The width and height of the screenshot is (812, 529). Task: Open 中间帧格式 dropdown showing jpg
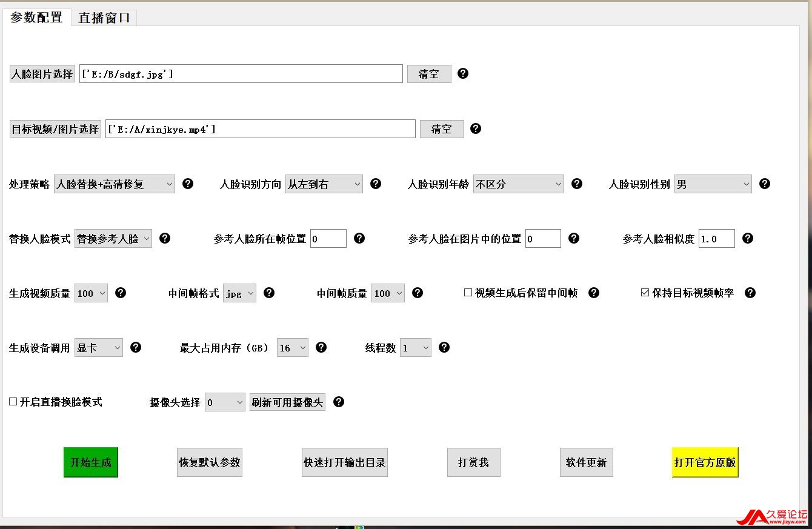click(x=240, y=293)
